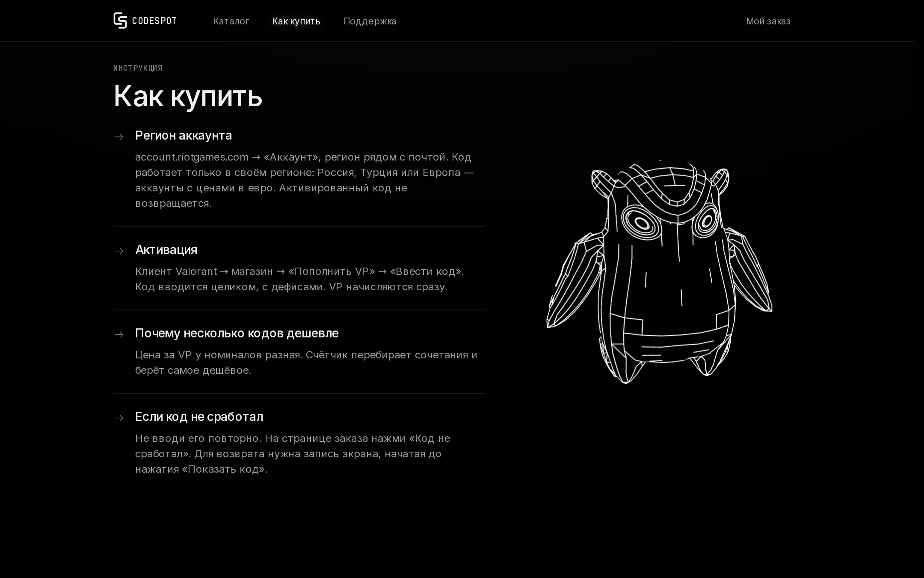Click the paragraph starting Не вводи его повторно

(293, 454)
